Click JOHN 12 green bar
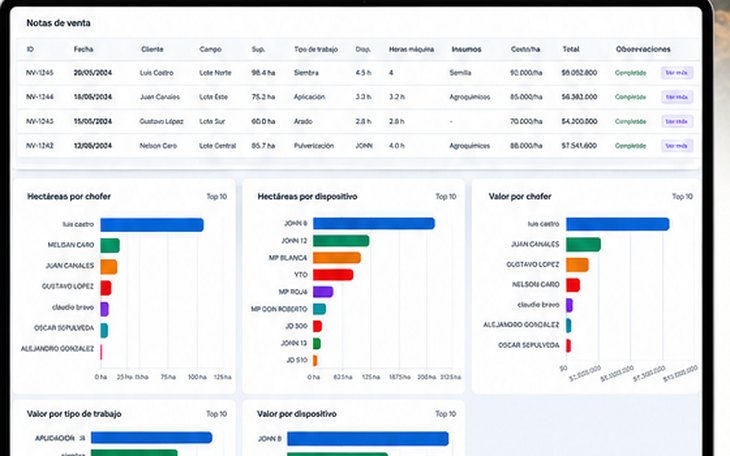Image resolution: width=730 pixels, height=456 pixels. (341, 241)
